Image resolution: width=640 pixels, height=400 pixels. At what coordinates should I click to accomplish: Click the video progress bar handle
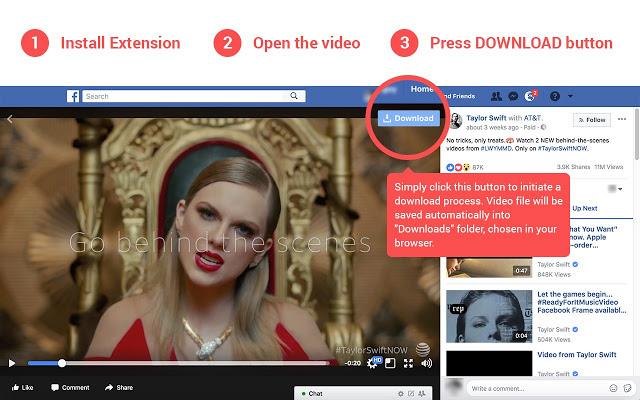62,363
